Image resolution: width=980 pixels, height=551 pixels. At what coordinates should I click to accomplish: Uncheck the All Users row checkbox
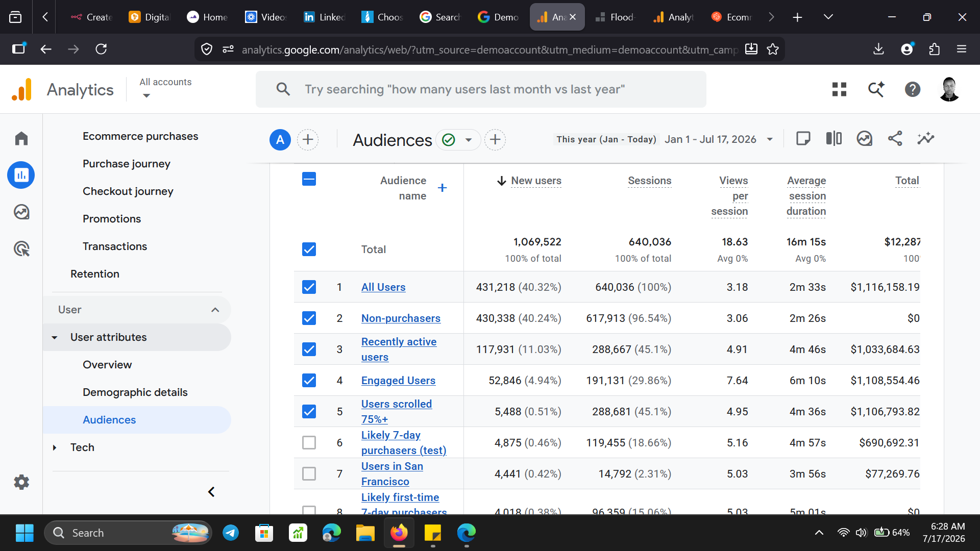309,287
